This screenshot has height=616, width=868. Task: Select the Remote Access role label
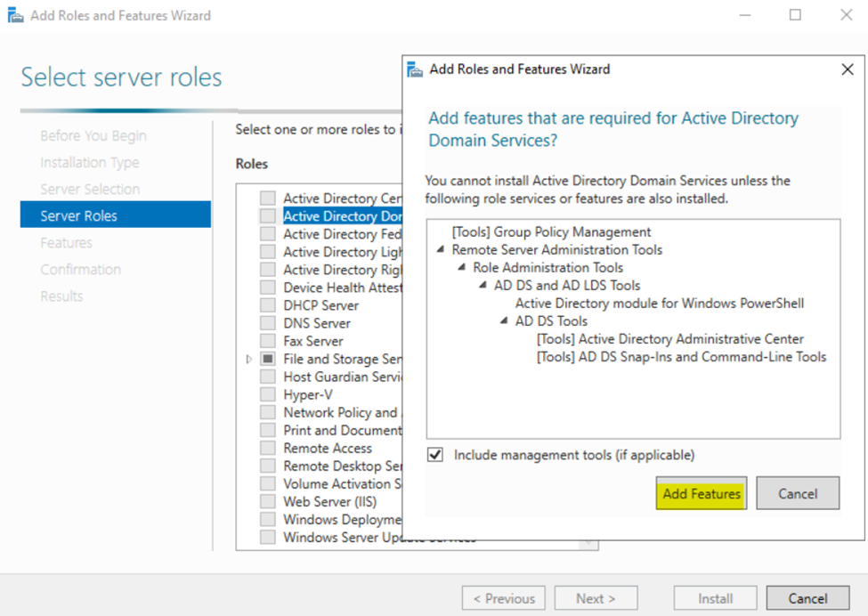point(328,449)
